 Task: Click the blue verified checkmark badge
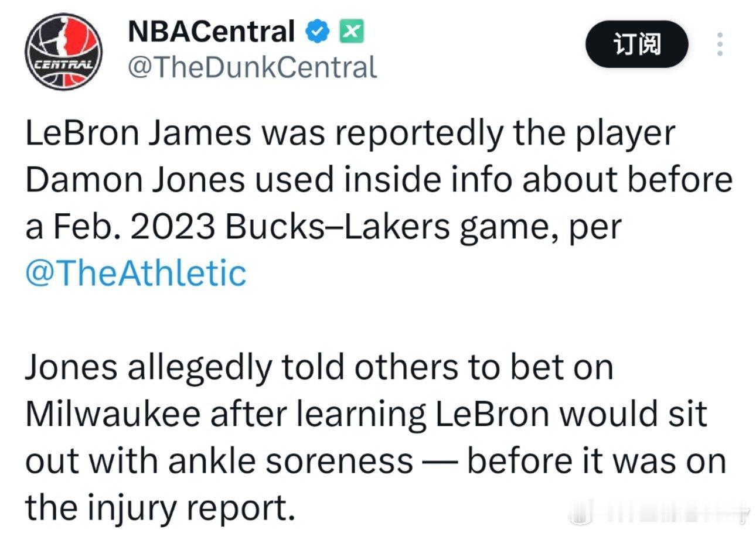[318, 32]
